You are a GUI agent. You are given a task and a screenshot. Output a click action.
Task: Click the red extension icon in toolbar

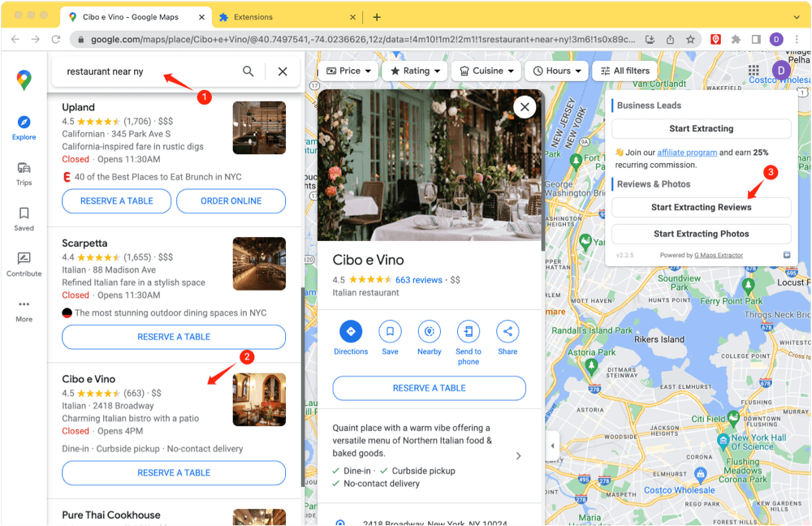tap(715, 39)
